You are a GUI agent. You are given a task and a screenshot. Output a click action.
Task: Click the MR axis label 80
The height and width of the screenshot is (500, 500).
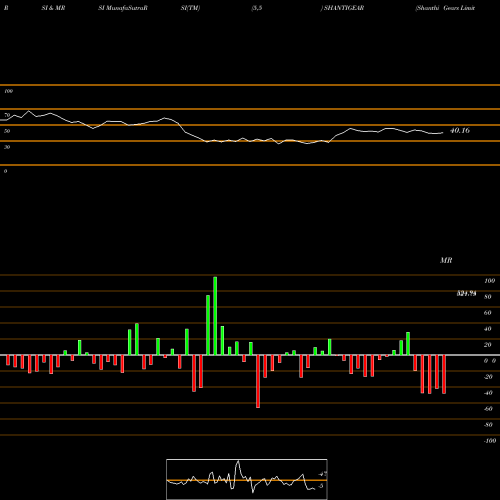[x=488, y=297]
